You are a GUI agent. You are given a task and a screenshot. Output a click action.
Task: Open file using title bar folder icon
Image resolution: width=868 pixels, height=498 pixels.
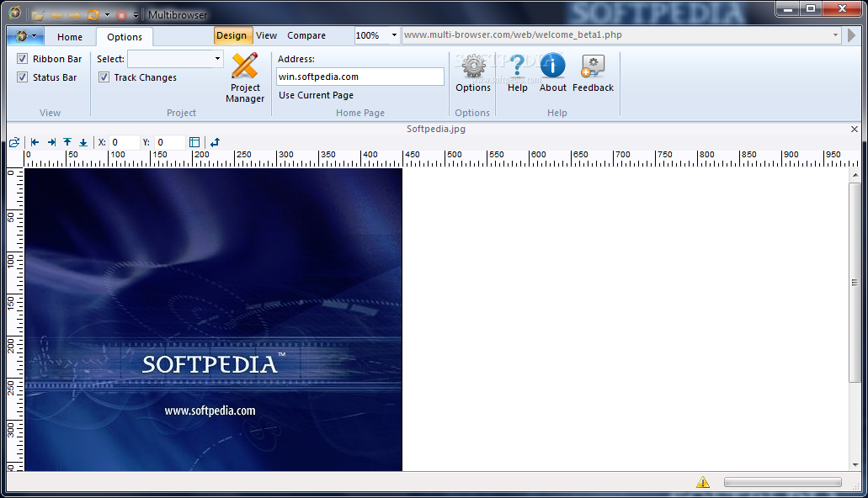(x=38, y=15)
